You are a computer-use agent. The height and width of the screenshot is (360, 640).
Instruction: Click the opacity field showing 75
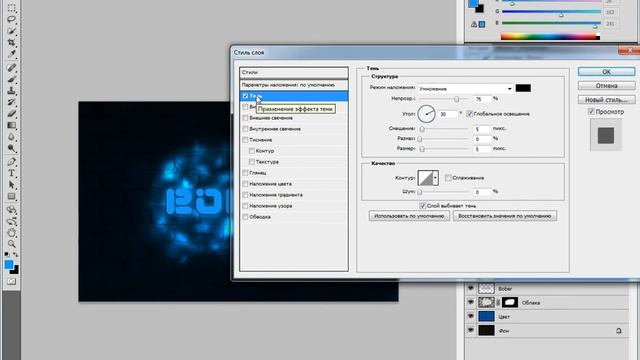pyautogui.click(x=482, y=99)
